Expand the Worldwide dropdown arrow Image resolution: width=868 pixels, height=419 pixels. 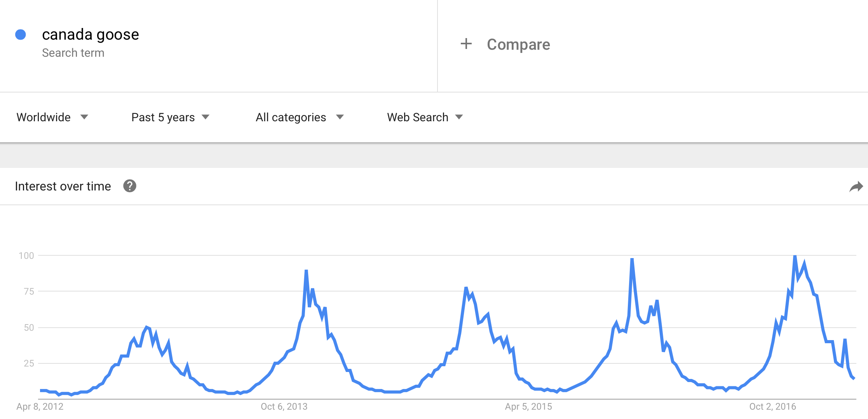point(84,117)
